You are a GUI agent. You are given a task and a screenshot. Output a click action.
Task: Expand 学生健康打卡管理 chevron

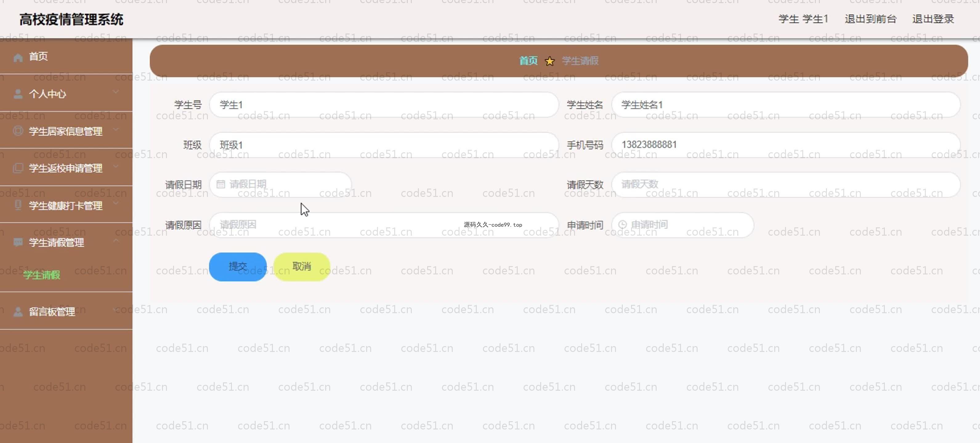point(116,203)
